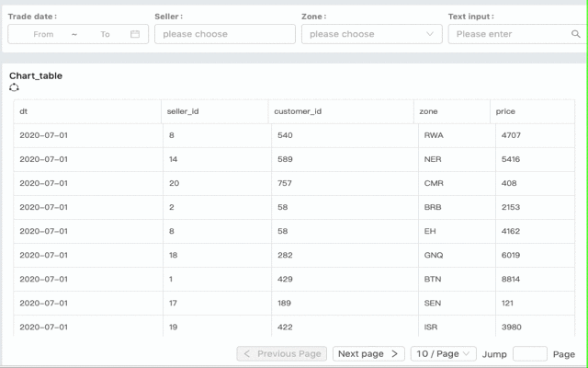This screenshot has height=368, width=588.
Task: Open the Seller please choose selector
Action: pyautogui.click(x=224, y=34)
